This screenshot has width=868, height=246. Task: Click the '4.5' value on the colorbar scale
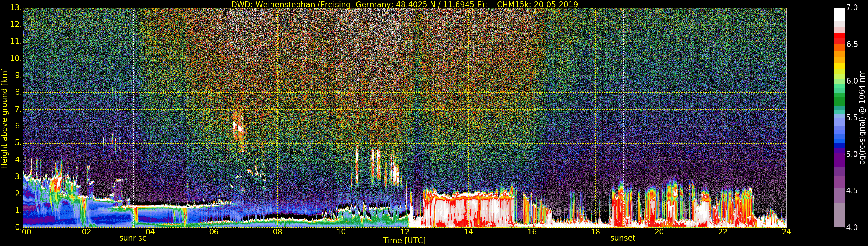point(852,191)
